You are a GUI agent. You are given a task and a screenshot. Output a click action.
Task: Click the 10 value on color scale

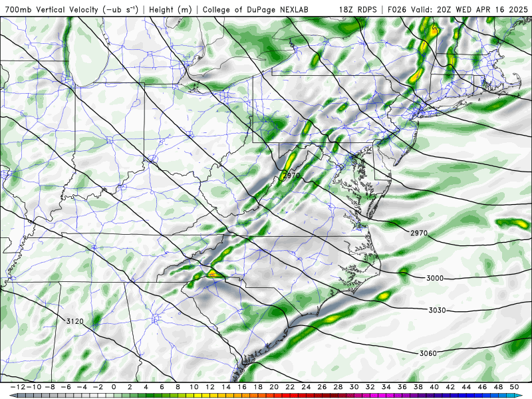194,387
